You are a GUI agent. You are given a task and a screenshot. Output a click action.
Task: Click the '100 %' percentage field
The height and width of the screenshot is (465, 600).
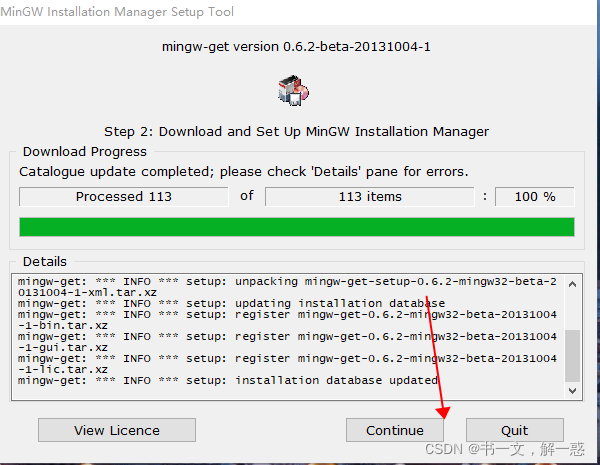point(535,197)
